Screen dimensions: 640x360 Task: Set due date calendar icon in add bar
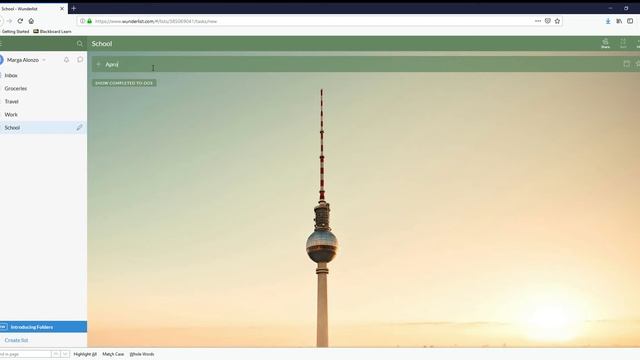[x=627, y=64]
